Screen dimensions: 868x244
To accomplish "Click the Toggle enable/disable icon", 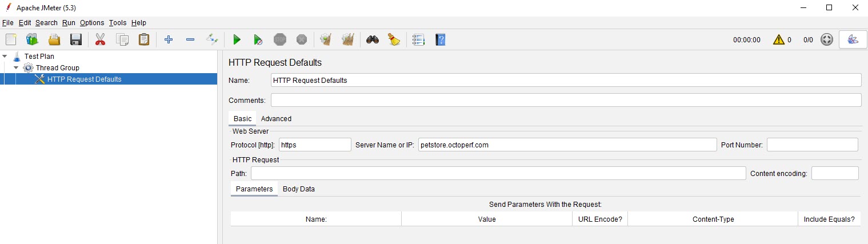I will coord(212,39).
